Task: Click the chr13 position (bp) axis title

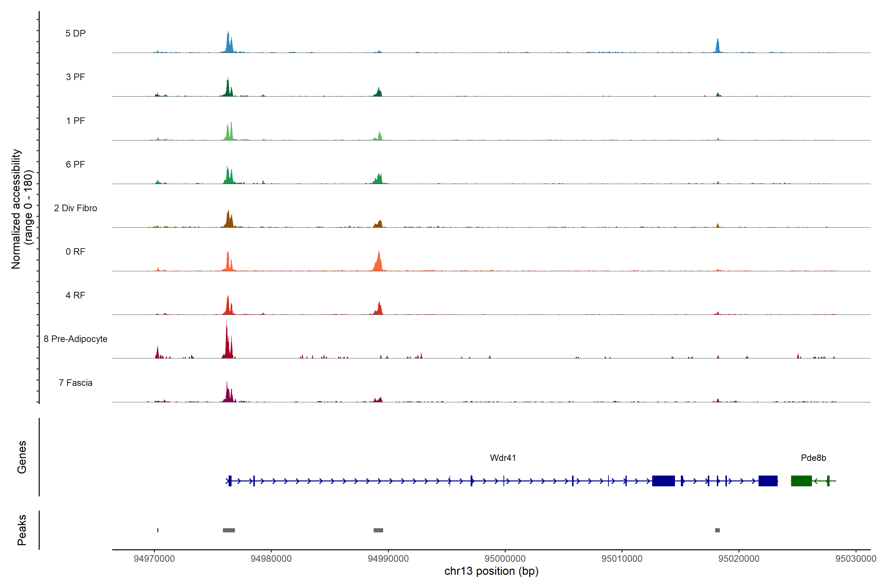Action: tap(491, 571)
